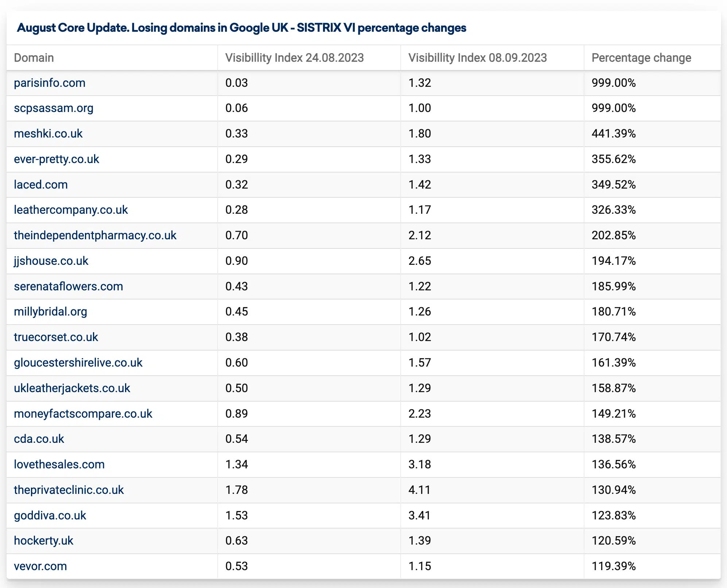This screenshot has height=588, width=727.
Task: Click Visibility Index 24.08.2023 column header
Action: 294,58
